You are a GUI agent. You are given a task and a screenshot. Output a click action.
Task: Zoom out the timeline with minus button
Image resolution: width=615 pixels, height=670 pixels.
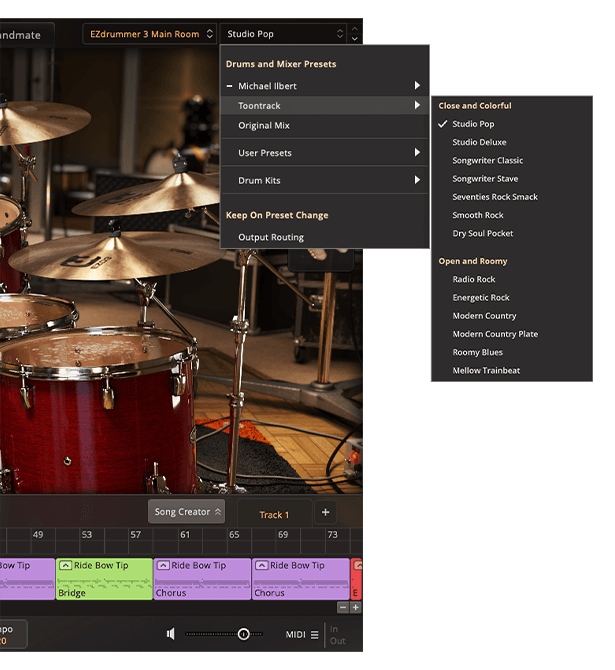pos(343,607)
